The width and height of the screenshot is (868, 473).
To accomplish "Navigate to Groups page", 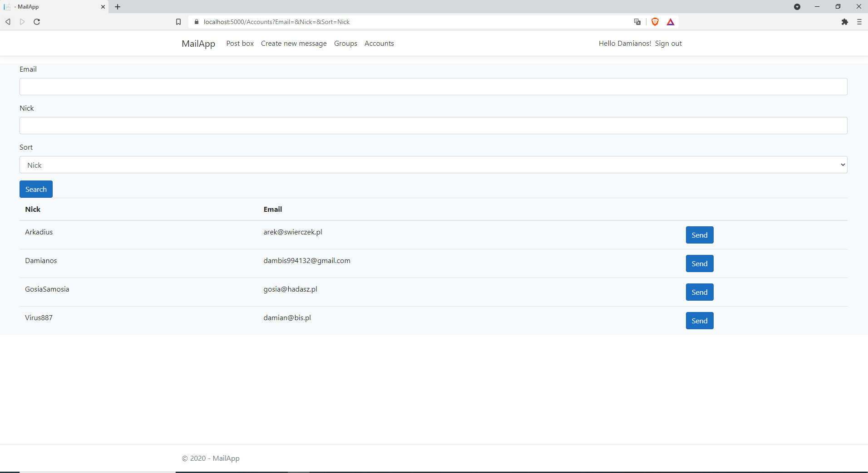I will point(345,44).
